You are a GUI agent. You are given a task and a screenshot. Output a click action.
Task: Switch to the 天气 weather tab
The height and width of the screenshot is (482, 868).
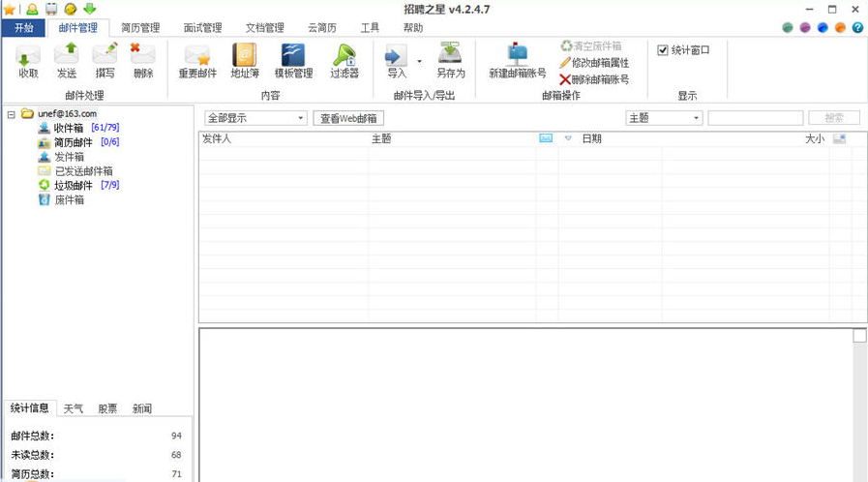point(74,408)
